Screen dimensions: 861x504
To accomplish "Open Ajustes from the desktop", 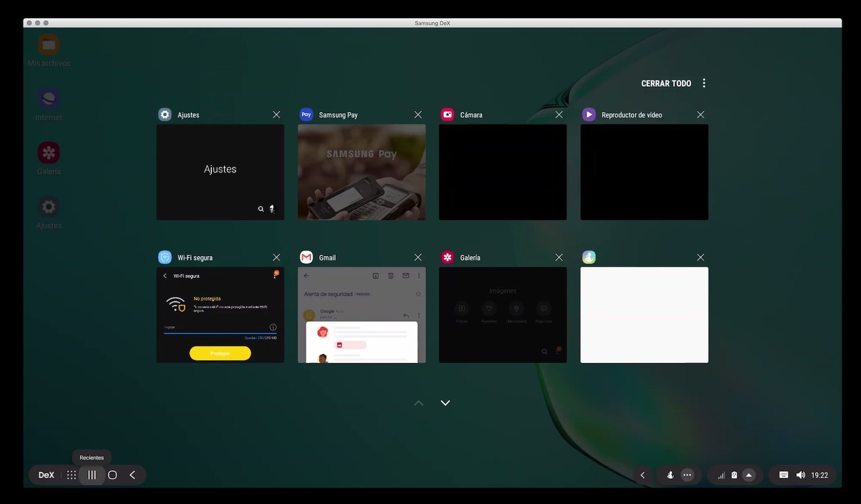I will (49, 206).
